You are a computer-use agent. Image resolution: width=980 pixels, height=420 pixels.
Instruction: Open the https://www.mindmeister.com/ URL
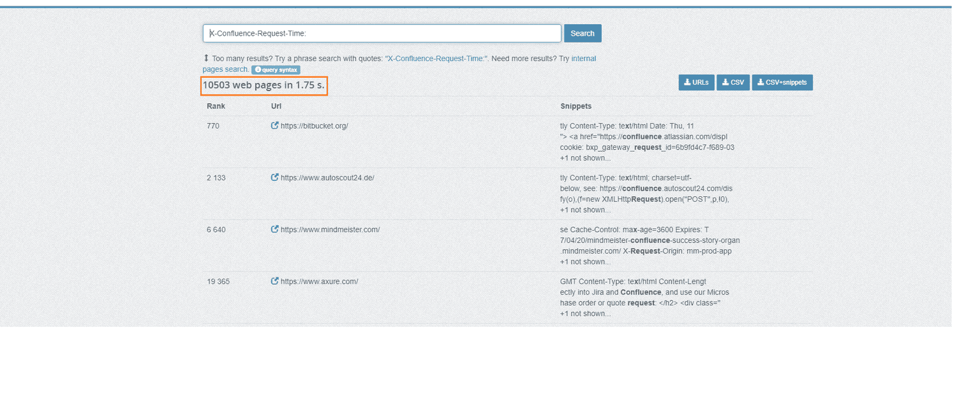[x=330, y=229]
